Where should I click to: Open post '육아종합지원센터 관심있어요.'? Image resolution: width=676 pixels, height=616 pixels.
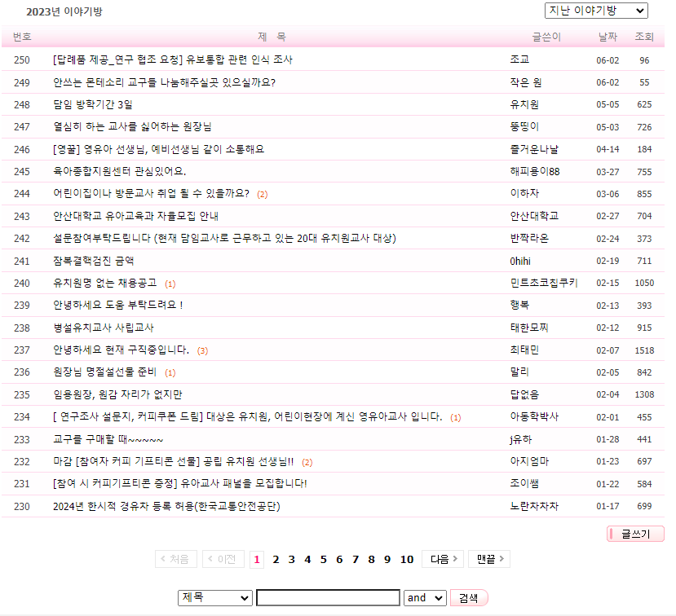pyautogui.click(x=119, y=171)
